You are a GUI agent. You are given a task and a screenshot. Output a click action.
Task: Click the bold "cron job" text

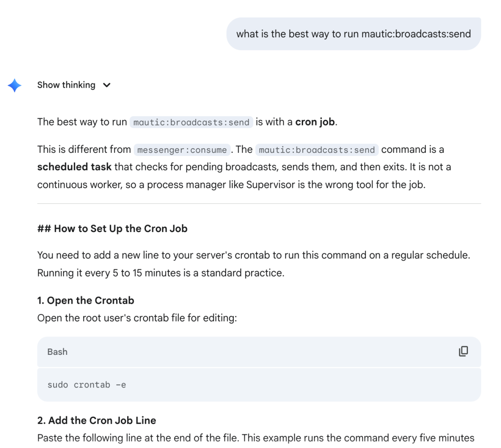click(x=315, y=122)
